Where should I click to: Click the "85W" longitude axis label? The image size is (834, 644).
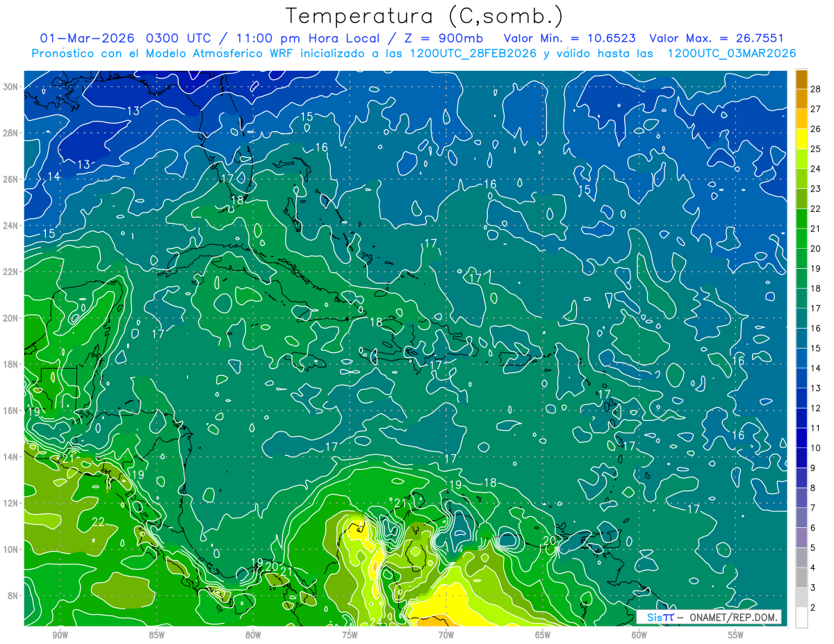click(x=156, y=635)
